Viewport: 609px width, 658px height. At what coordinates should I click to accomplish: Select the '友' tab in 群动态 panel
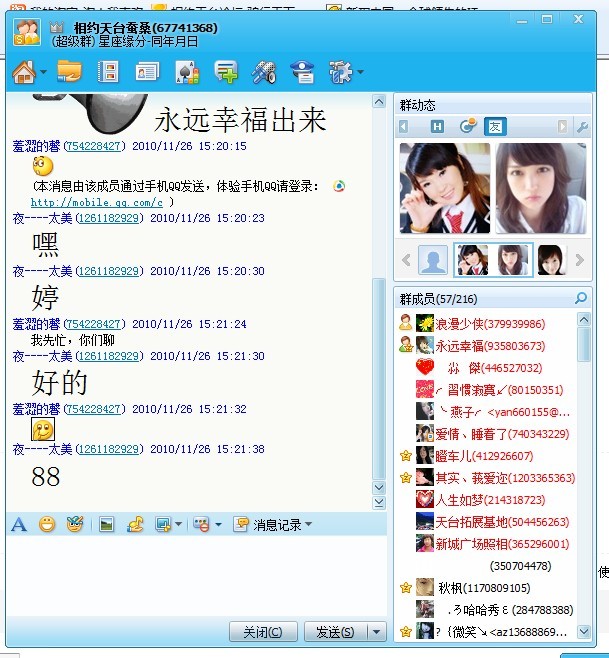pos(495,127)
